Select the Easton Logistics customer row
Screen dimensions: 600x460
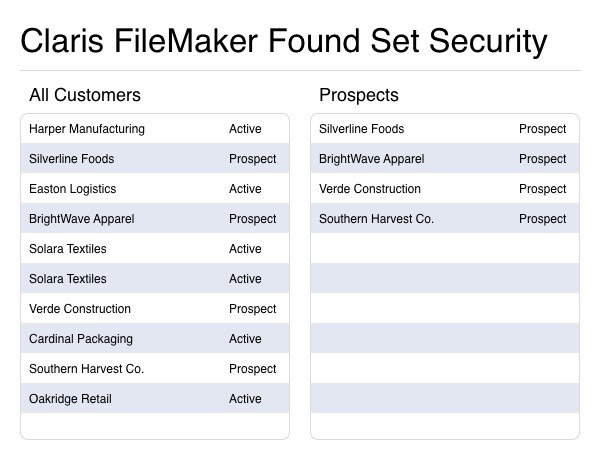[73, 189]
